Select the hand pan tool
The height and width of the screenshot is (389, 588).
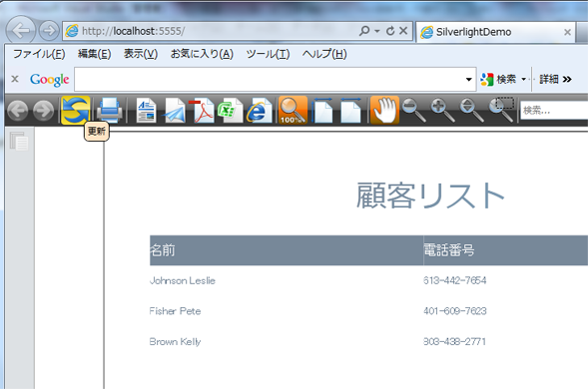(384, 110)
